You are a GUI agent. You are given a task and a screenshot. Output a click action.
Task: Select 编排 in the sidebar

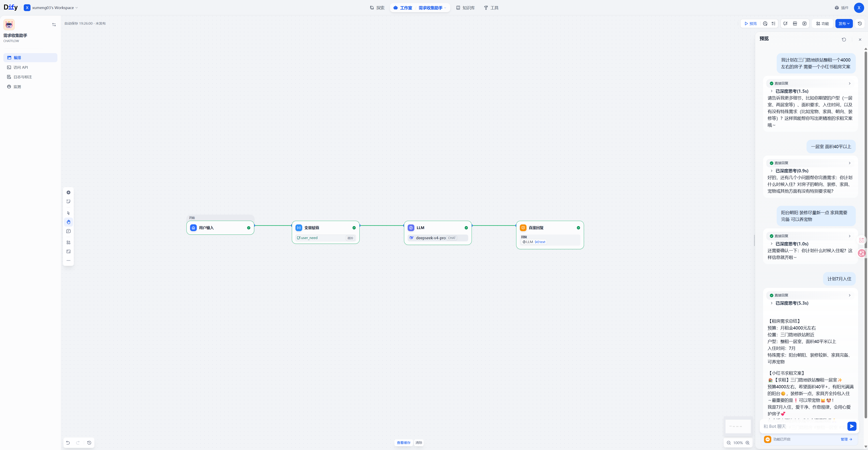(30, 58)
